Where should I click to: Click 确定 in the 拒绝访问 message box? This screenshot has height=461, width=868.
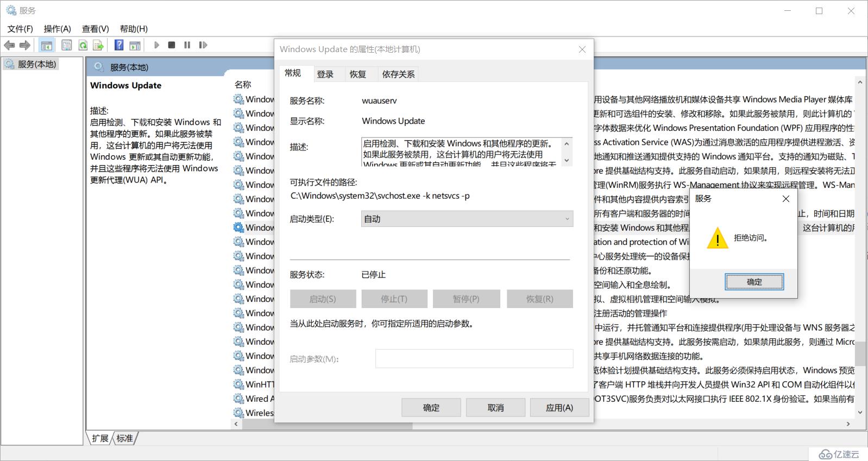click(754, 282)
